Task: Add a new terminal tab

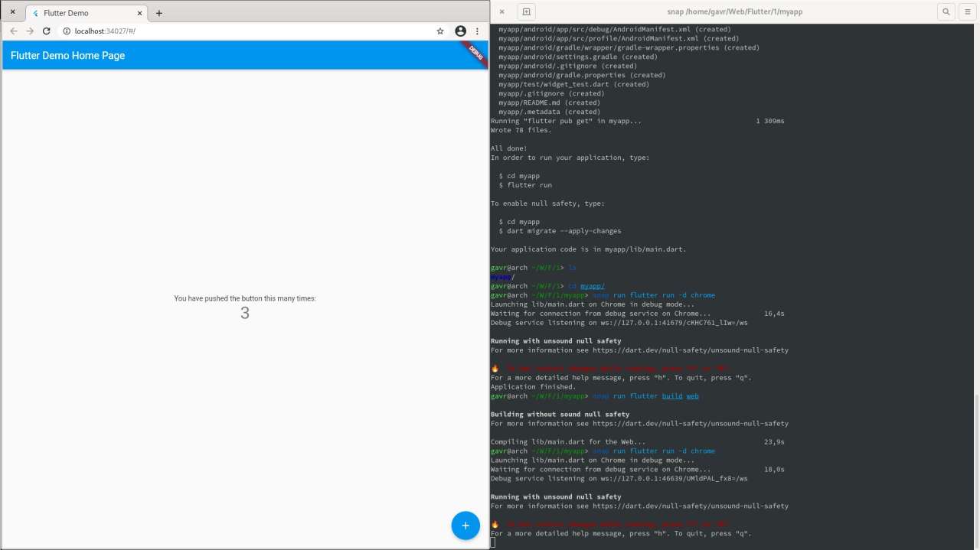Action: pyautogui.click(x=526, y=11)
